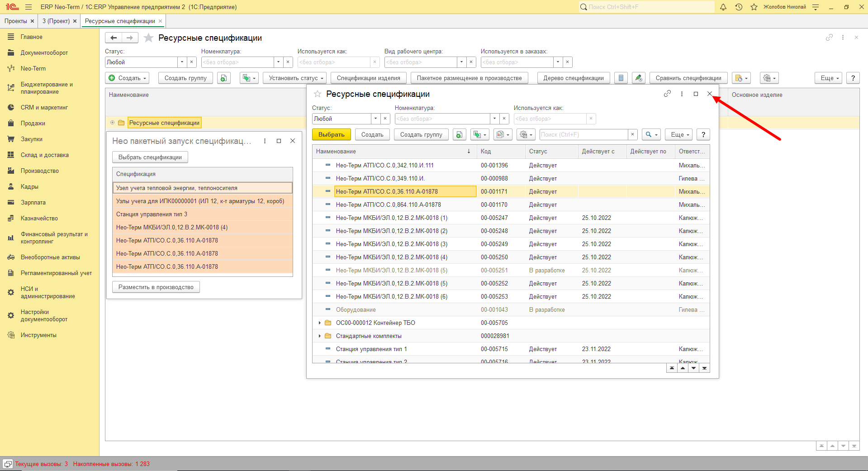The height and width of the screenshot is (471, 868).
Task: Click the blue list icon beside Дерево спецификации
Action: click(x=621, y=78)
